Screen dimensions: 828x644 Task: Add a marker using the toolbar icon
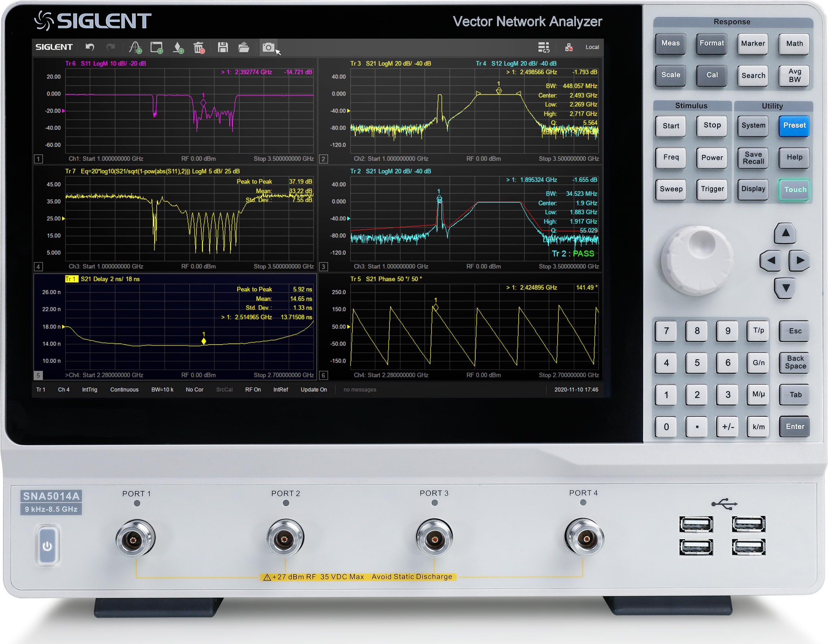178,48
